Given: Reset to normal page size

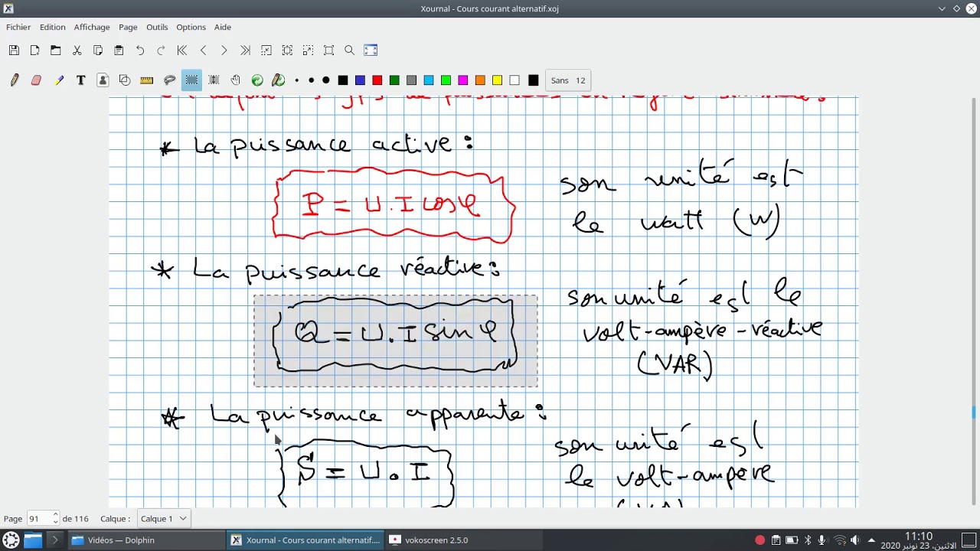Looking at the screenshot, I should pyautogui.click(x=329, y=51).
